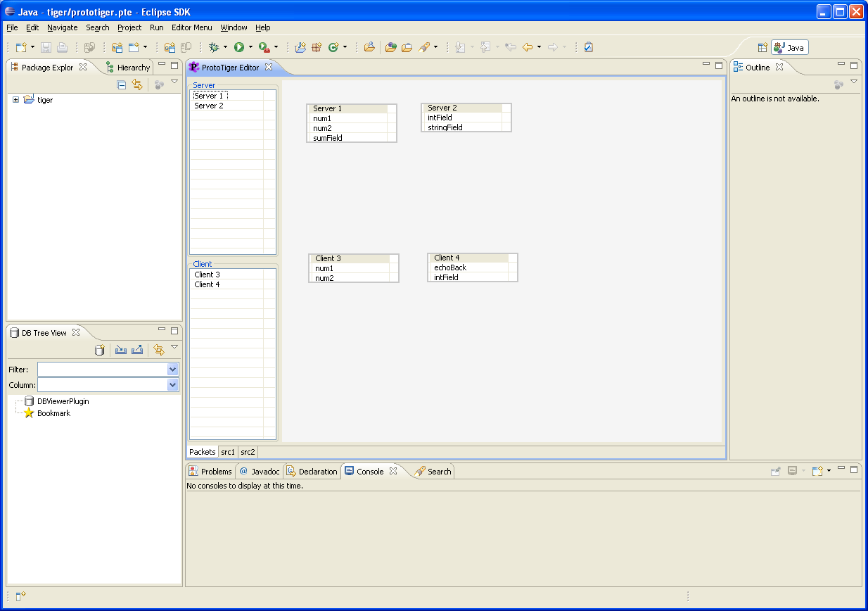Screen dimensions: 868x611
Task: Click the import icon in DB Tree View
Action: 120,350
